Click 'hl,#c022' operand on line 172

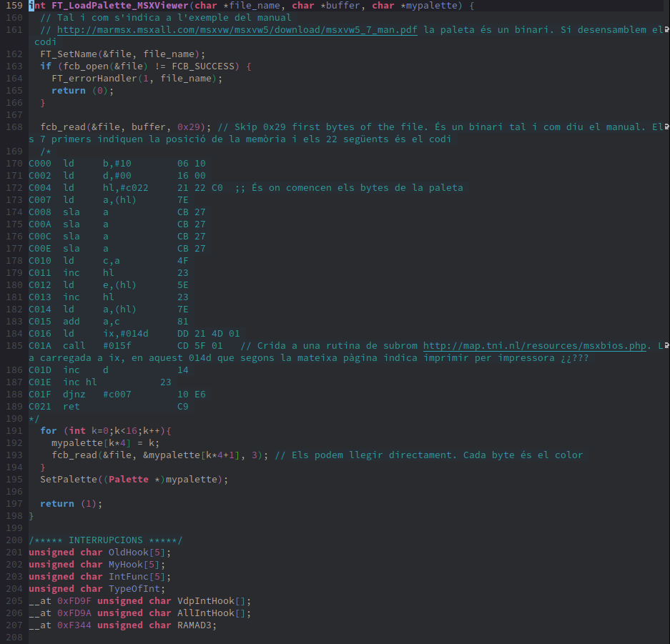pyautogui.click(x=126, y=188)
